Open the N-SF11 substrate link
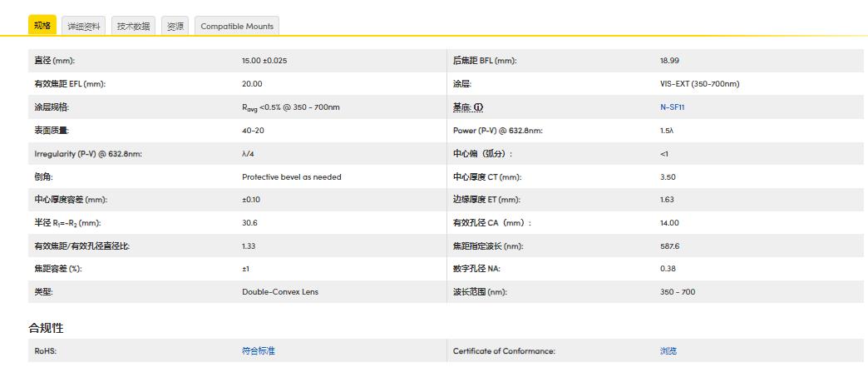The image size is (868, 382). 672,107
